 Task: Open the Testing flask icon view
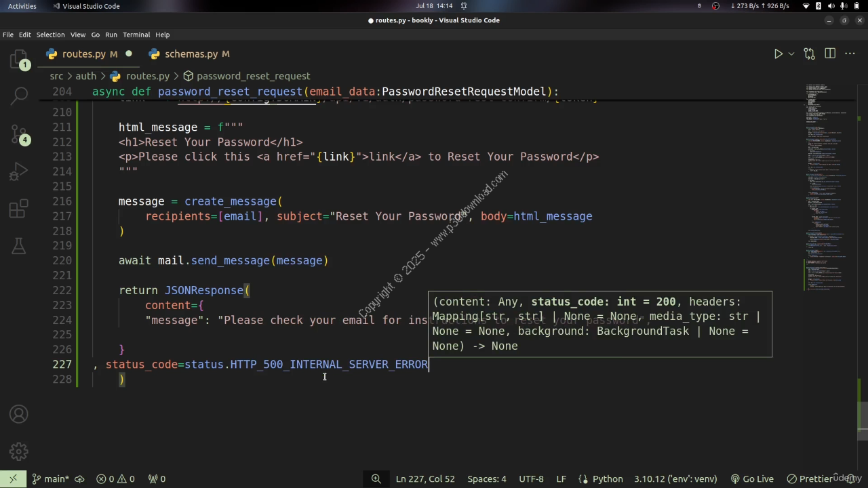(x=19, y=245)
